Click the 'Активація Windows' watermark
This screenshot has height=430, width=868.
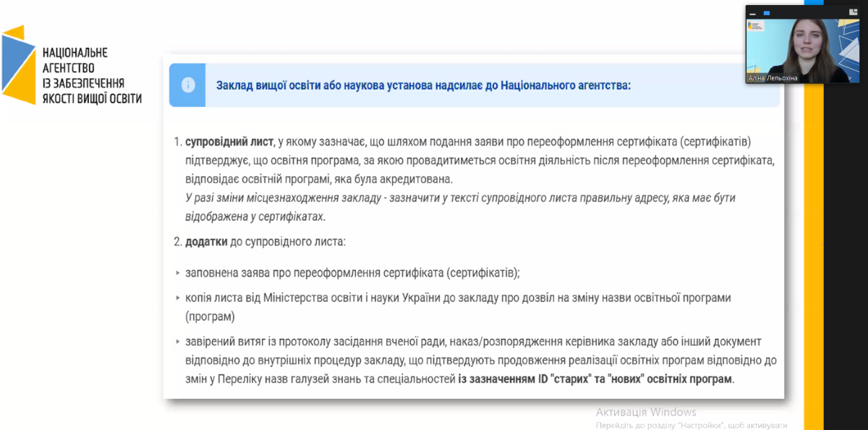click(646, 412)
